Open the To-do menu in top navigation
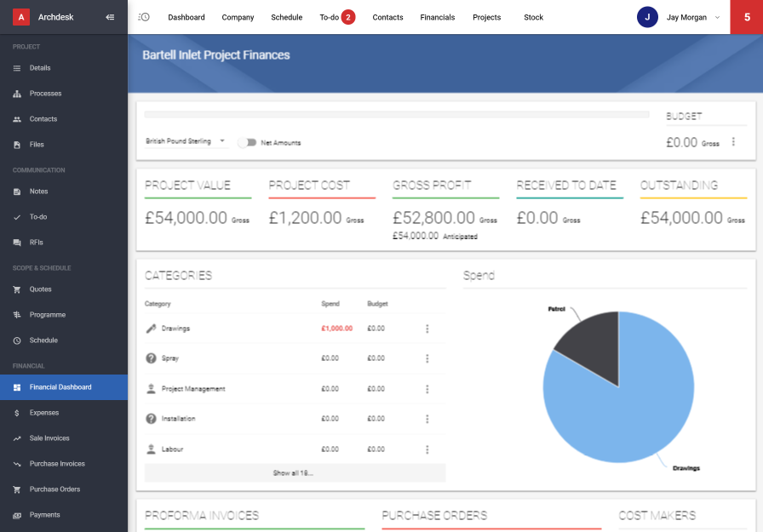 point(329,17)
